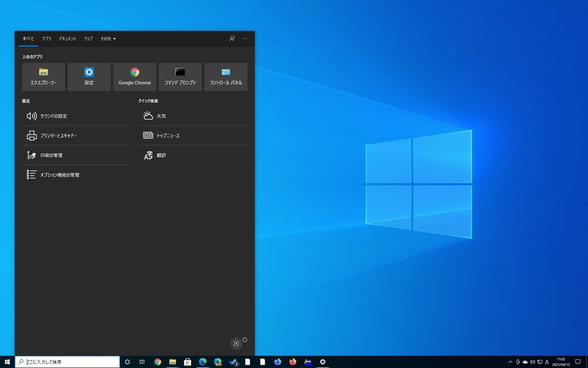The height and width of the screenshot is (368, 588).
Task: Launch 設定 from top apps tiles
Action: click(89, 77)
